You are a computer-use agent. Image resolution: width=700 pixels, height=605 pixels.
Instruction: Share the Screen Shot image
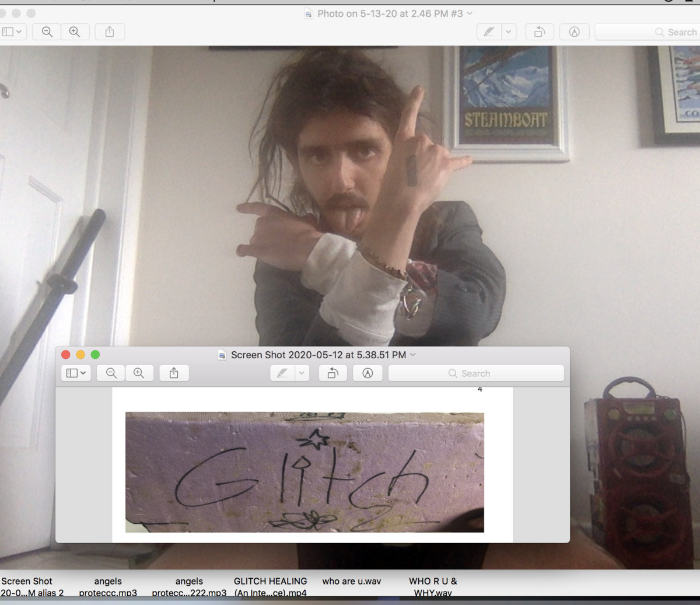click(x=174, y=373)
